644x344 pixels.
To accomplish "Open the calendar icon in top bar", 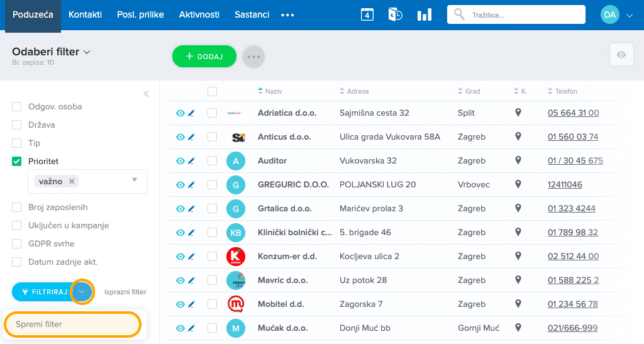I will [367, 15].
